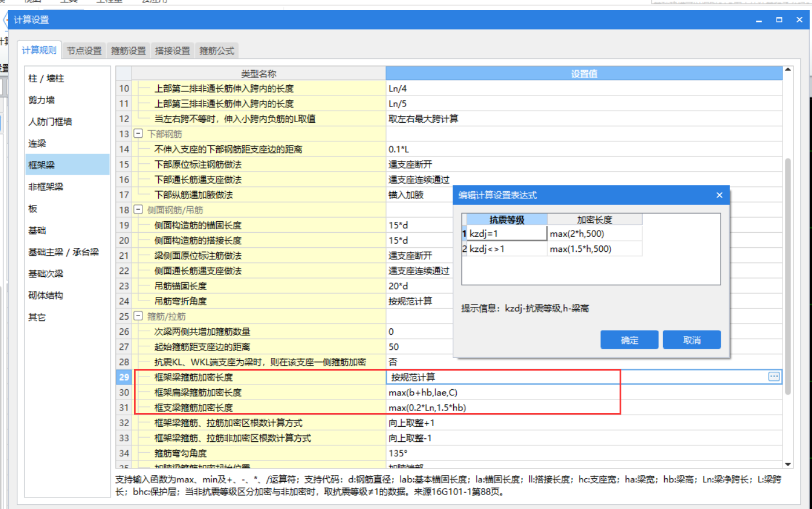The image size is (812, 509).
Task: Select 柱 / 墙柱 in the category list
Action: coord(67,78)
